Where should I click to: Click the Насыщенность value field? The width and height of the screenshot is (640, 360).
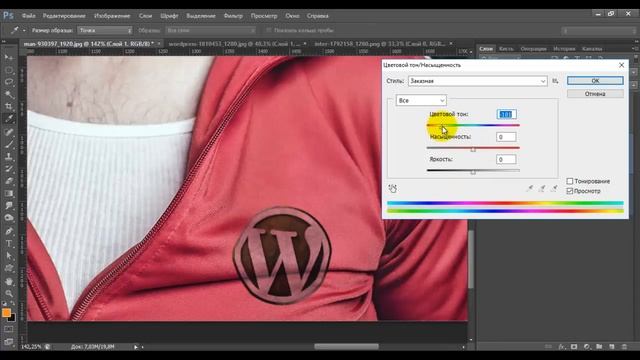[506, 137]
